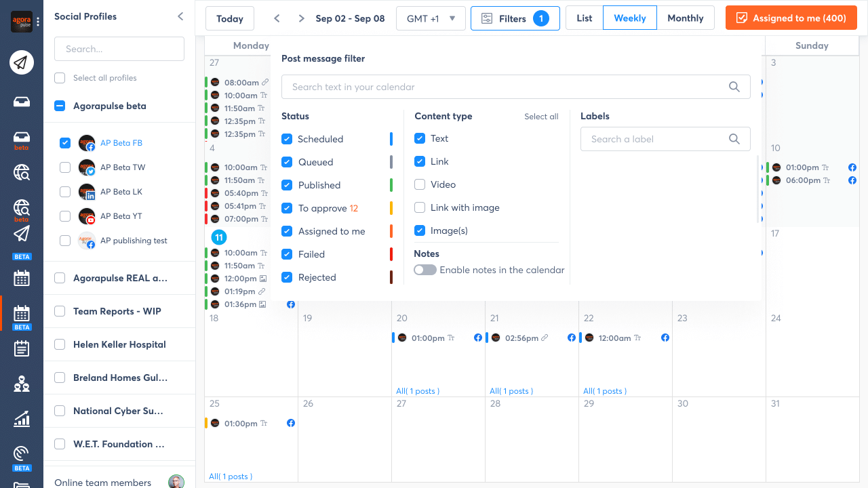Open the Sunday 06:00pm post

[x=812, y=180]
